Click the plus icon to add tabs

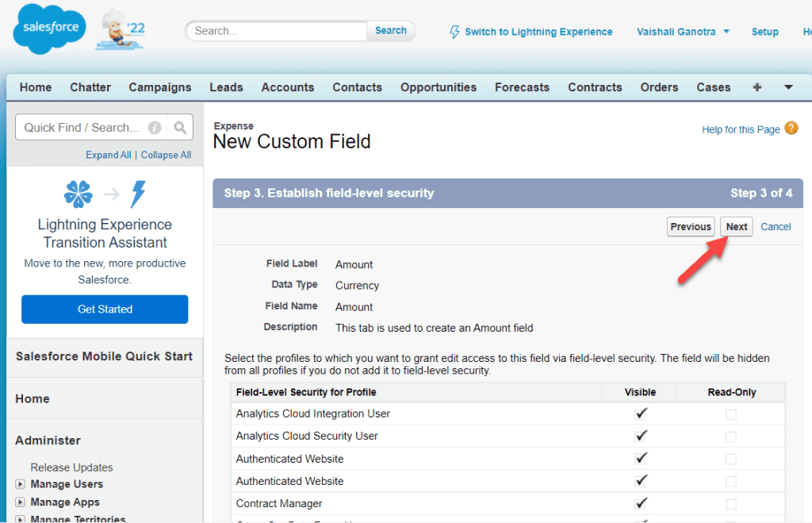tap(756, 87)
